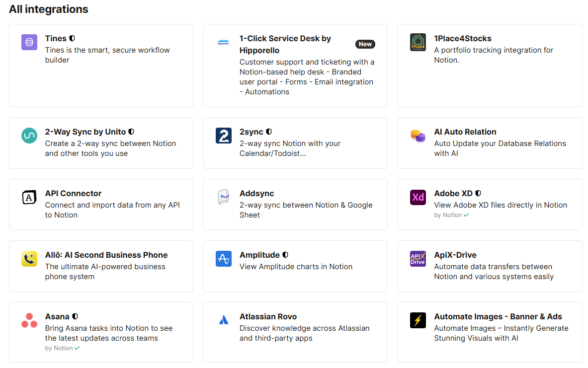Open the Addsync integration title

pyautogui.click(x=257, y=193)
